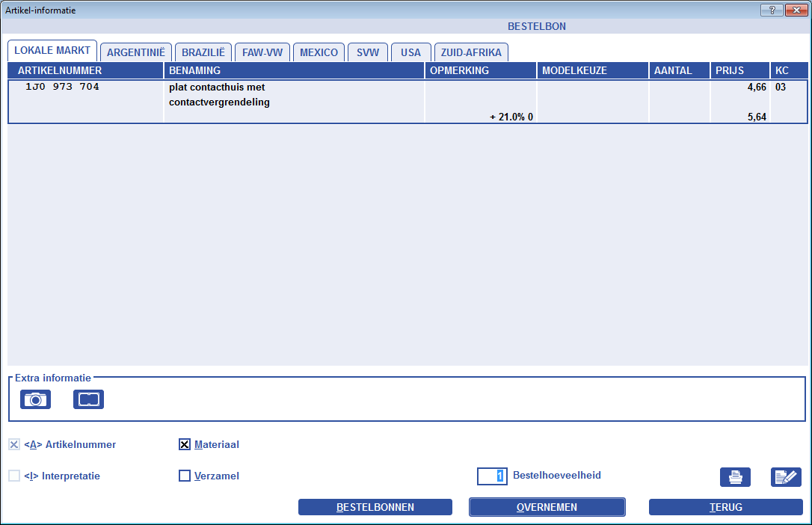Viewport: 812px width, 525px height.
Task: Switch to the MEXICO tab
Action: point(319,53)
